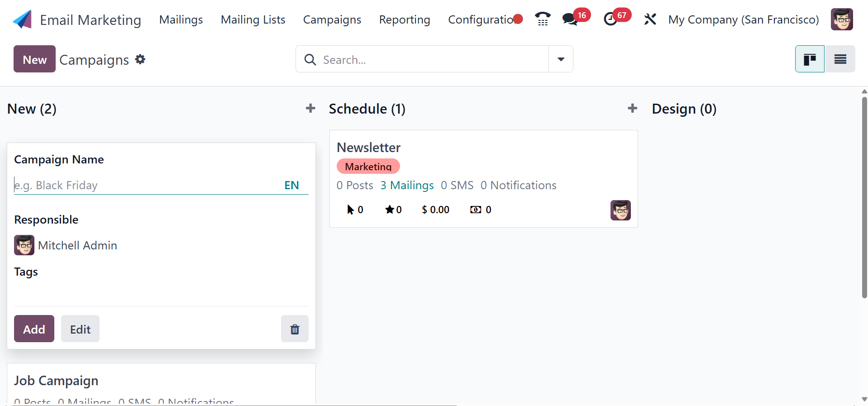
Task: Discard quick-create card with trash icon
Action: point(295,329)
